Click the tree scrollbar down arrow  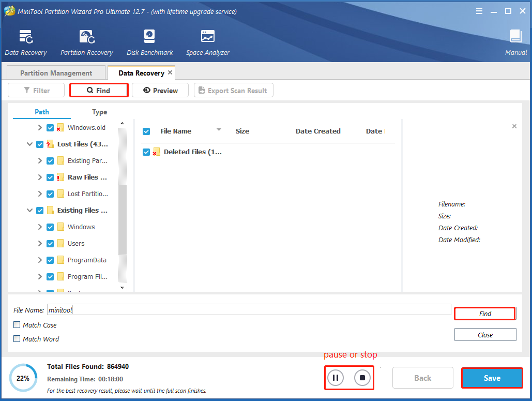[x=122, y=288]
